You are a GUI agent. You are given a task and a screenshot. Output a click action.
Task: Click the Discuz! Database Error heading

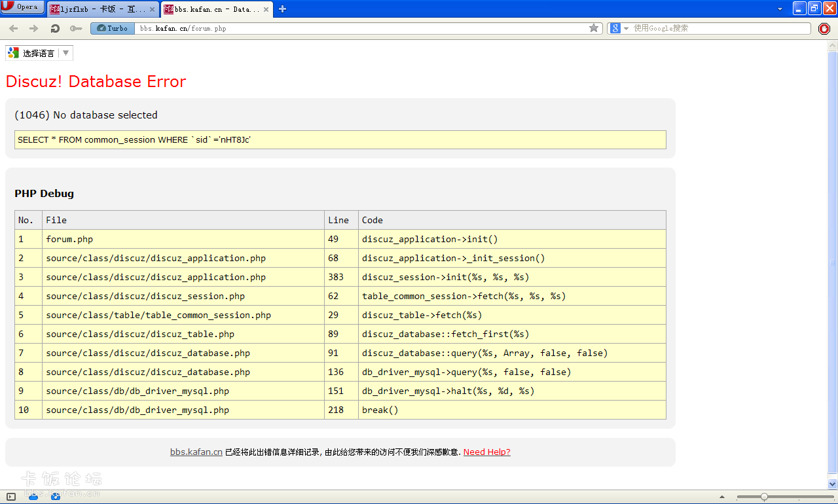pos(96,82)
